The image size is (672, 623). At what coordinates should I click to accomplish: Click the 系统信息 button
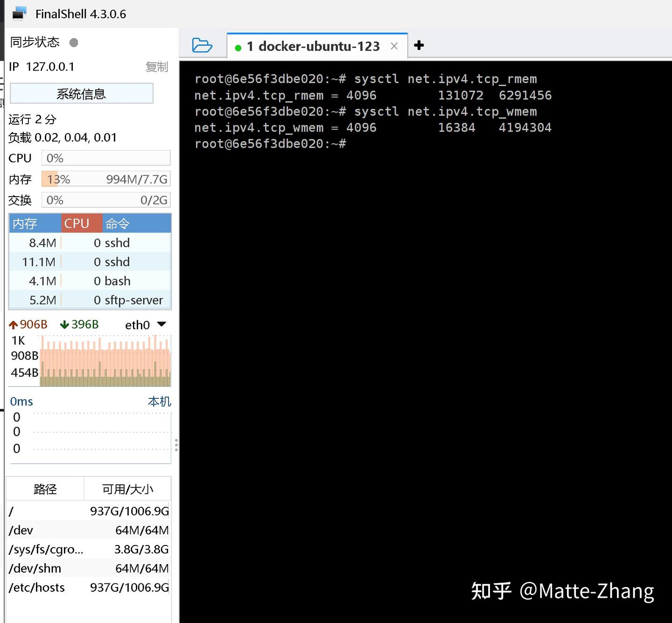(x=81, y=93)
